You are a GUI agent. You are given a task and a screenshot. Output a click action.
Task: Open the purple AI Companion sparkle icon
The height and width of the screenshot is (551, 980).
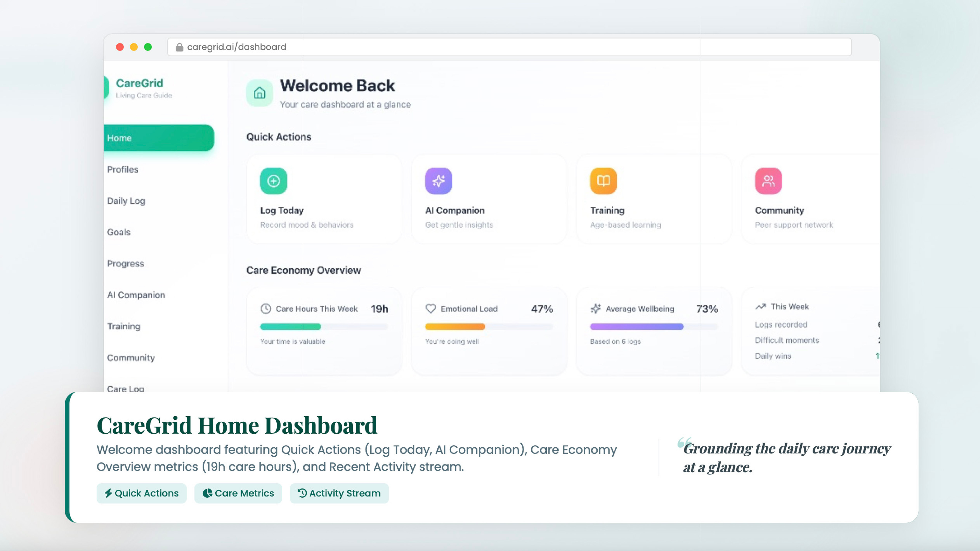click(438, 181)
